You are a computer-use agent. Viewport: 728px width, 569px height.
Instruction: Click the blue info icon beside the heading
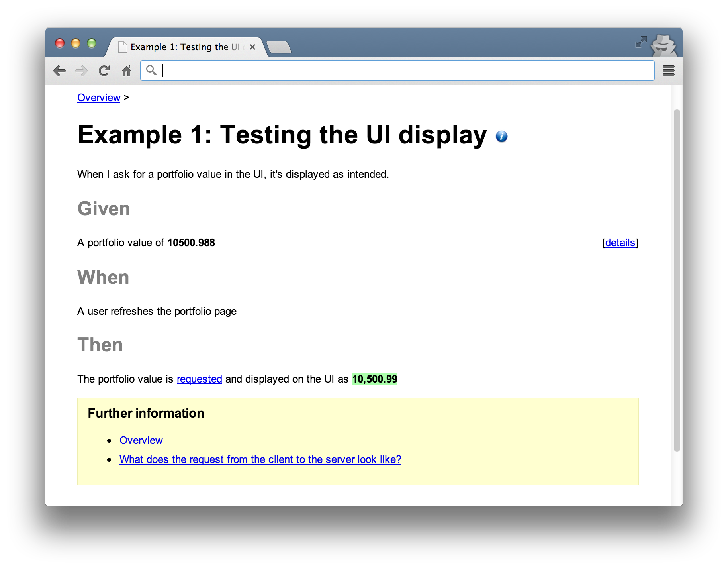tap(501, 137)
